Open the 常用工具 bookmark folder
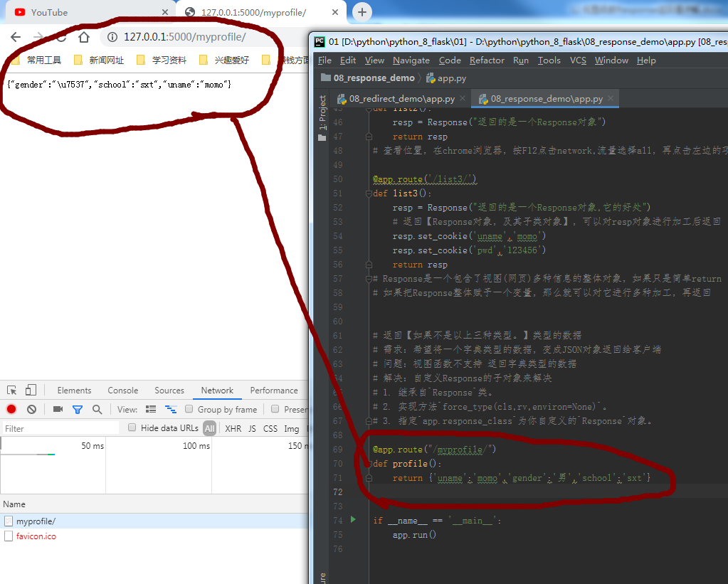 pyautogui.click(x=38, y=60)
